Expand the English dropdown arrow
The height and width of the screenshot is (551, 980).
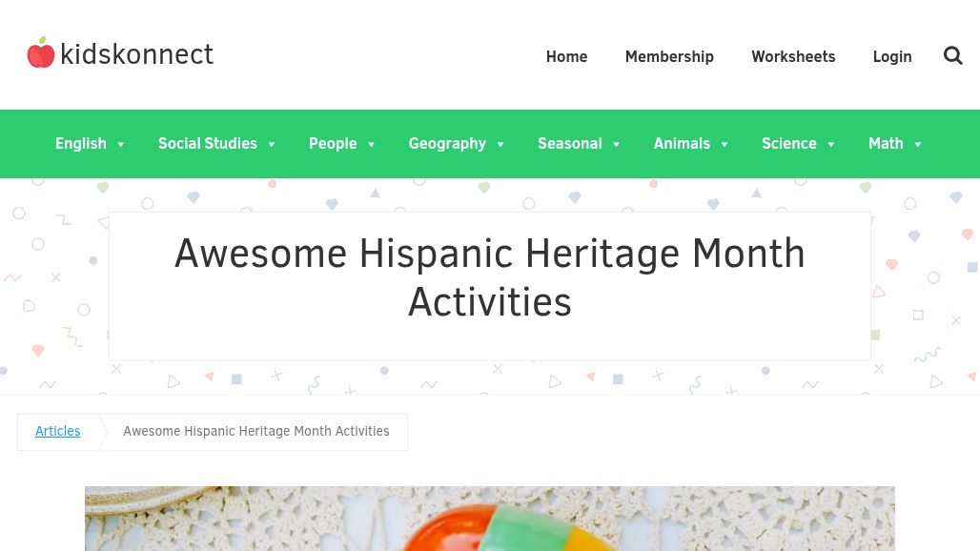(120, 144)
